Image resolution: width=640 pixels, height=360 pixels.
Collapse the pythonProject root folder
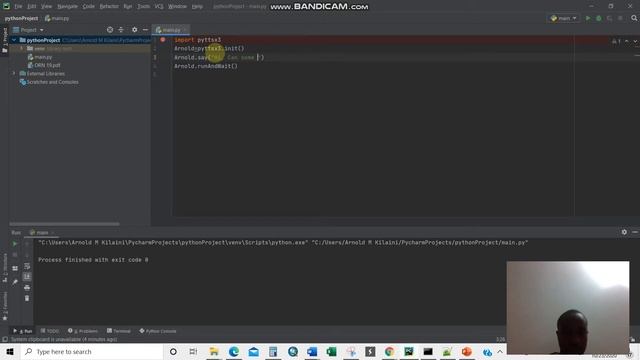(x=14, y=40)
